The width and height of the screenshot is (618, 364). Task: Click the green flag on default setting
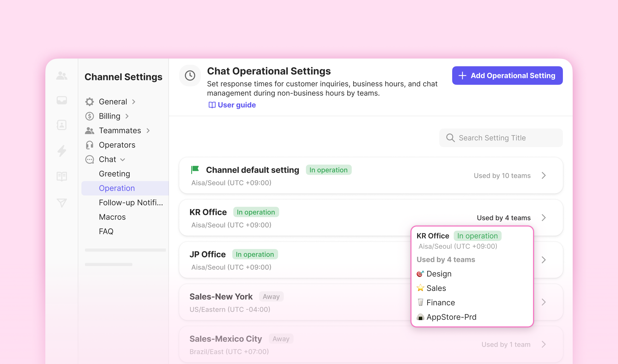point(195,170)
